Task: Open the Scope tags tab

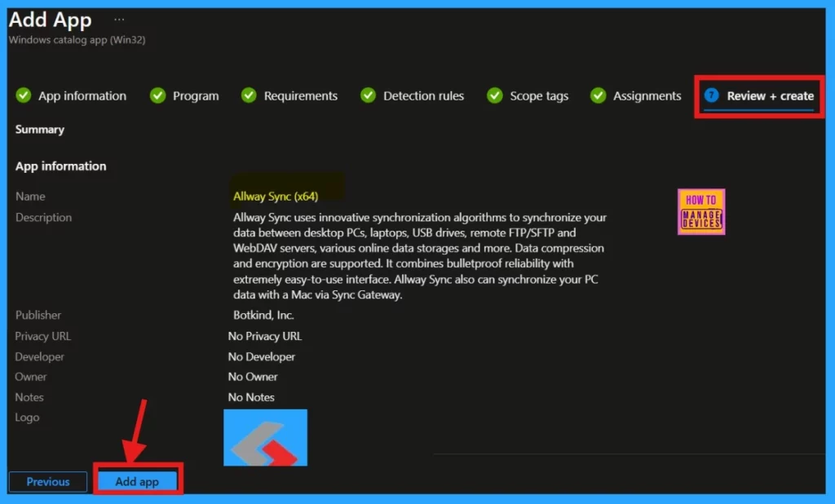Action: [539, 96]
